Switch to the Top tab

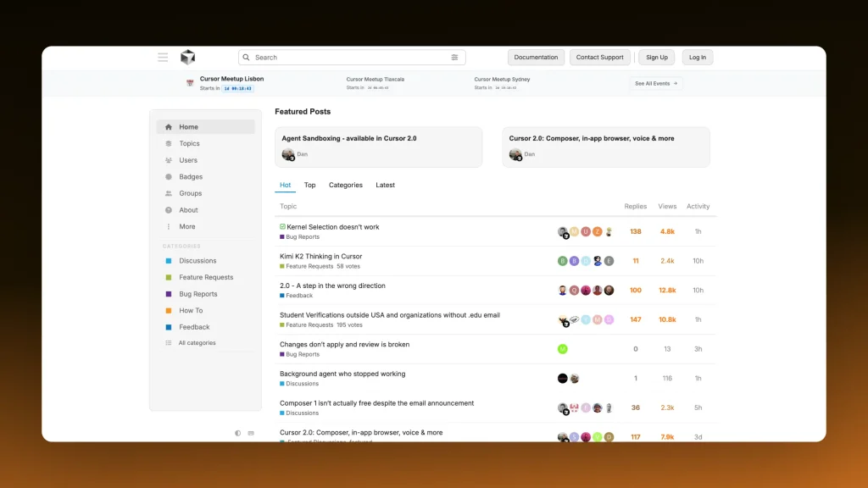coord(310,185)
